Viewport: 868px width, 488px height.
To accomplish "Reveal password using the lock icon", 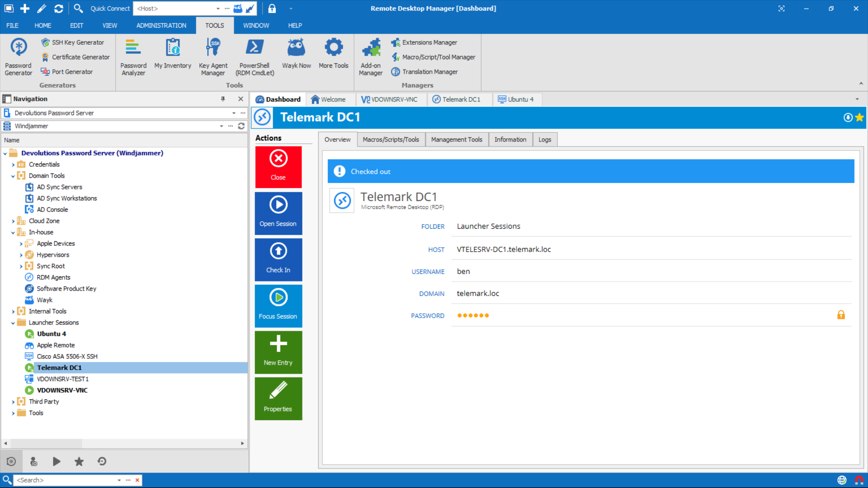I will [841, 315].
